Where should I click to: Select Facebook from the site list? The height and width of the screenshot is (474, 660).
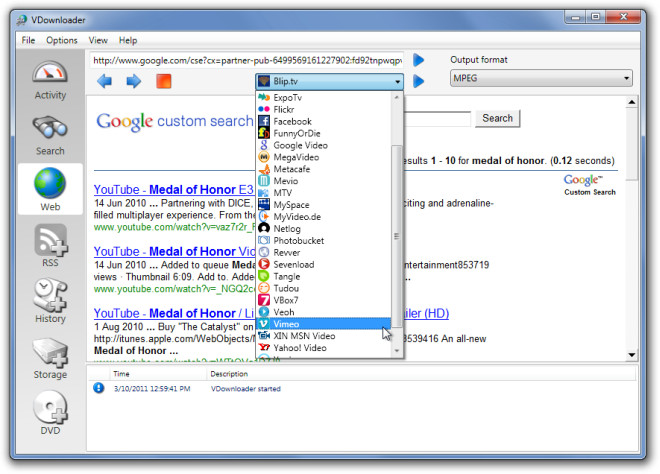pyautogui.click(x=324, y=121)
